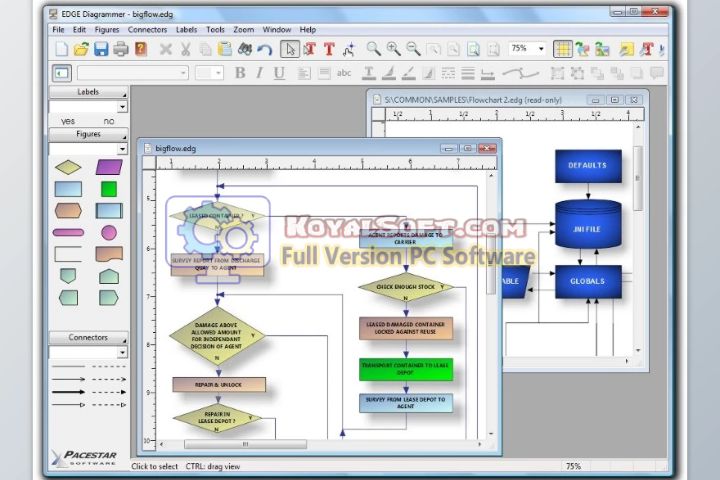This screenshot has width=720, height=480.
Task: Set line weight with stacked lines icon
Action: (x=467, y=73)
